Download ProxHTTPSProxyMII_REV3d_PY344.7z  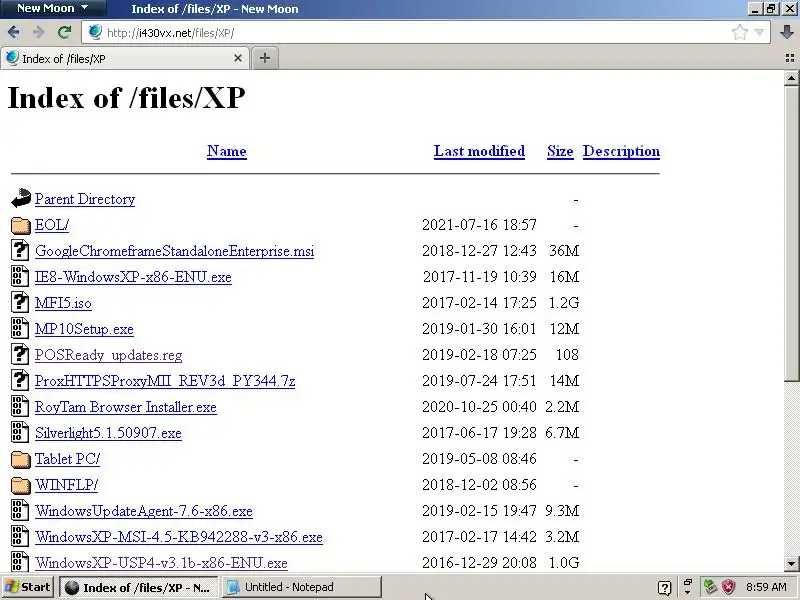pos(165,381)
